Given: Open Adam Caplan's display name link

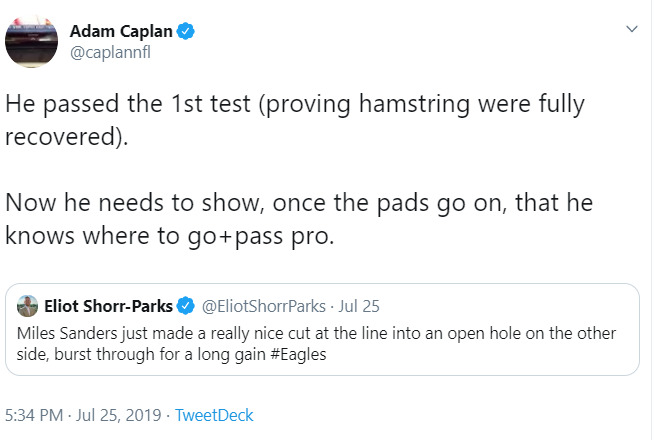Looking at the screenshot, I should click(x=121, y=32).
